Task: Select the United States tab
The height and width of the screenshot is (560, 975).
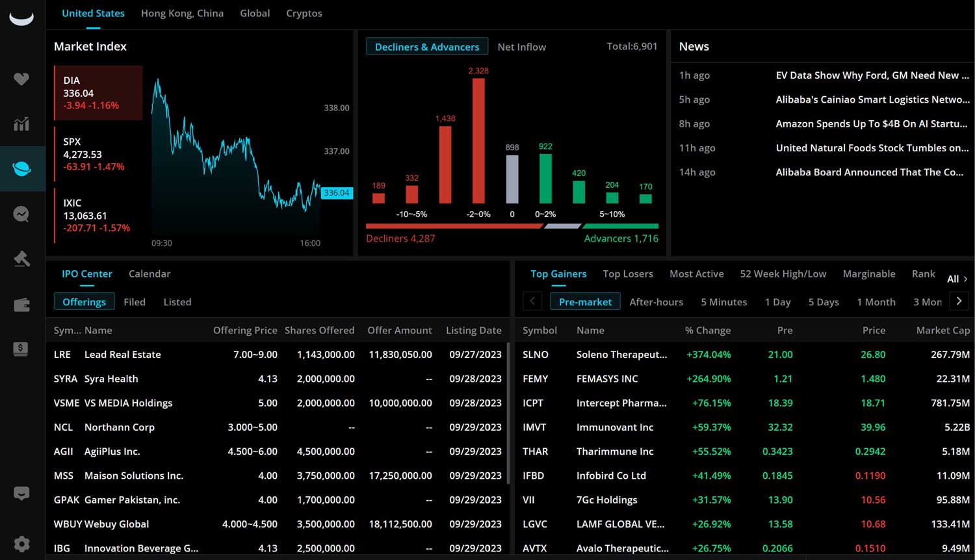Action: pos(93,13)
